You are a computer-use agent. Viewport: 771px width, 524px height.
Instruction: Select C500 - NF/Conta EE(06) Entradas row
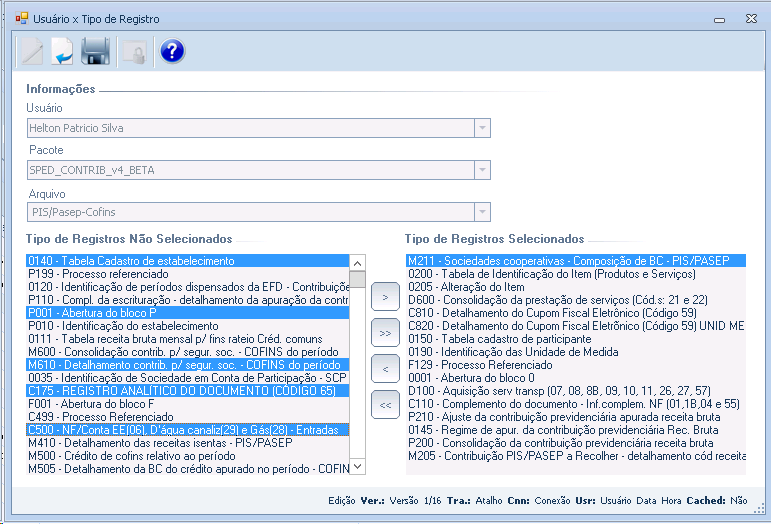tap(187, 430)
